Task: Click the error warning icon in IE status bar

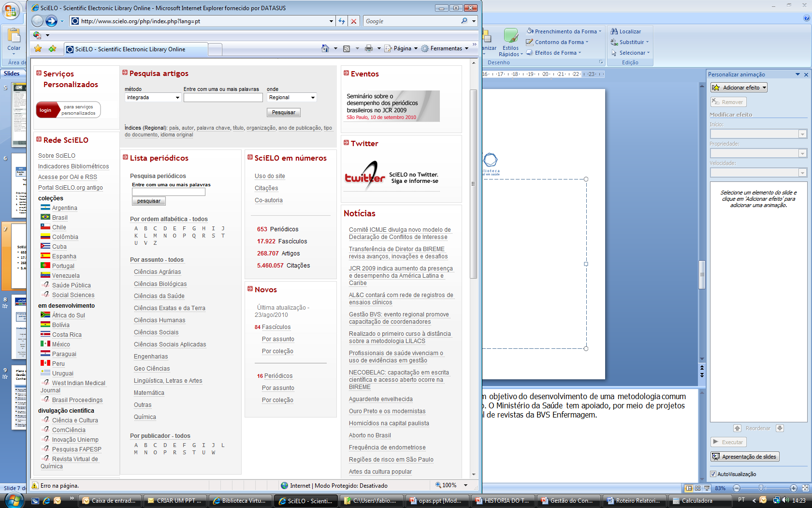Action: click(35, 485)
